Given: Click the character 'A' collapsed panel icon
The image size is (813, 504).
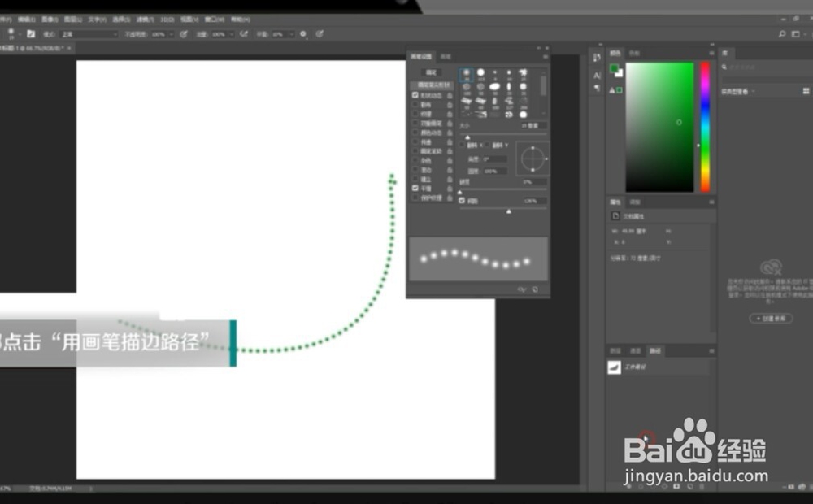Looking at the screenshot, I should pos(597,76).
